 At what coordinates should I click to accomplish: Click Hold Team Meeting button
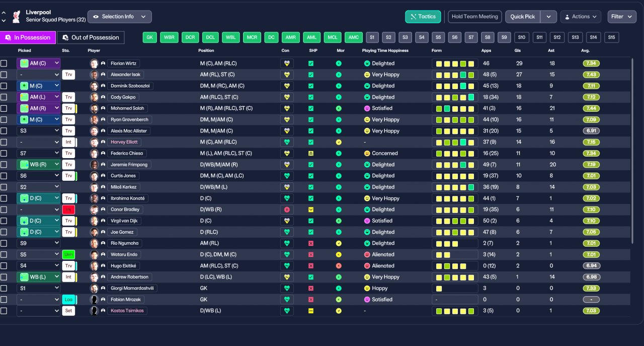pos(475,17)
